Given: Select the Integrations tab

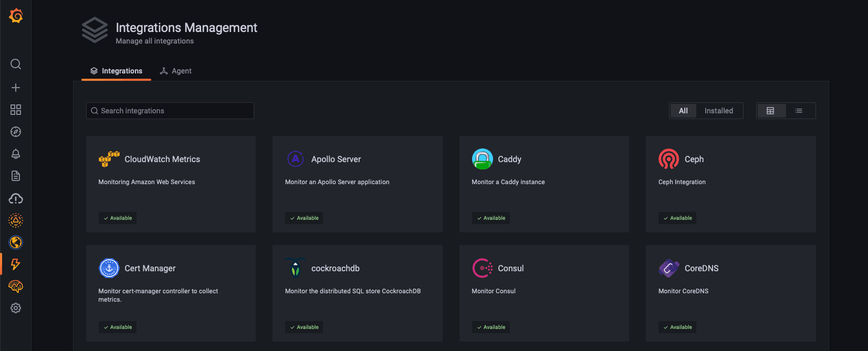Looking at the screenshot, I should pyautogui.click(x=116, y=71).
